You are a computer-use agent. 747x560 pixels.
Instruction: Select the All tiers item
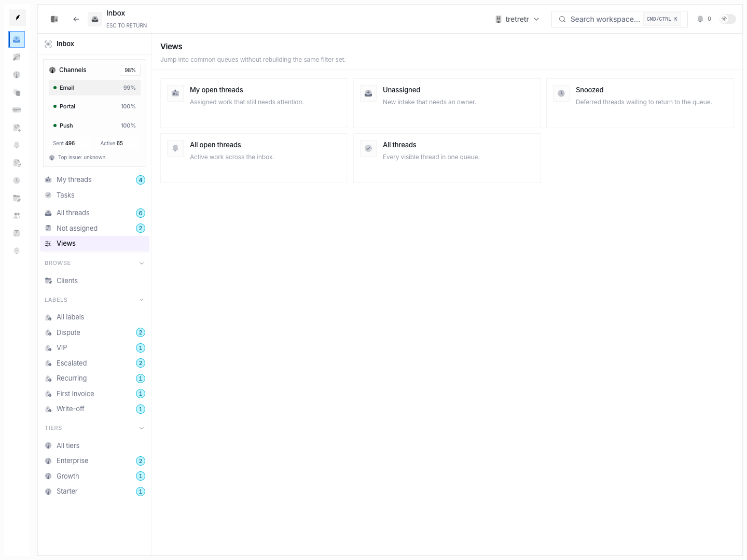94,445
